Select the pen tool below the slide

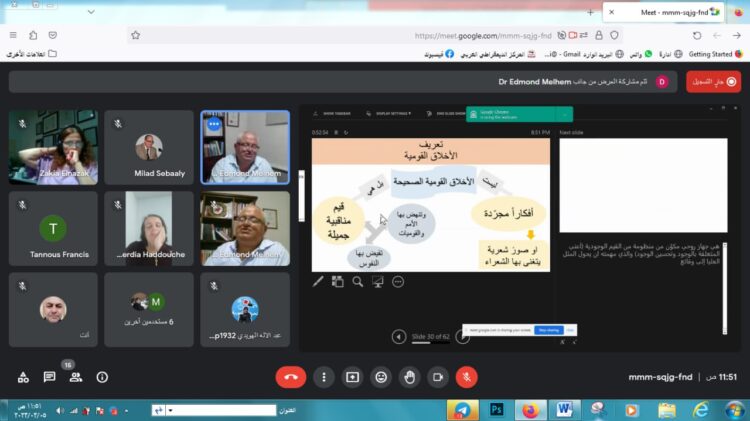pos(318,282)
